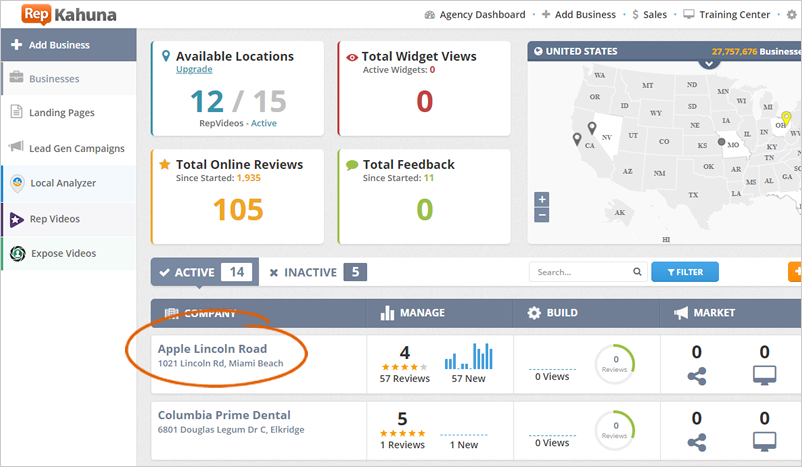Open Apple Lincoln Road company link
The height and width of the screenshot is (467, 802).
(x=212, y=349)
